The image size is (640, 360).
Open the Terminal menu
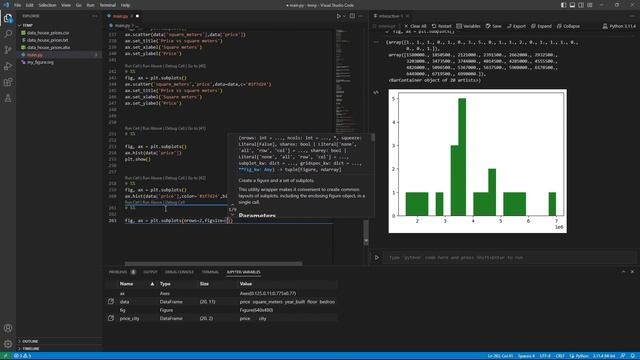tap(108, 5)
